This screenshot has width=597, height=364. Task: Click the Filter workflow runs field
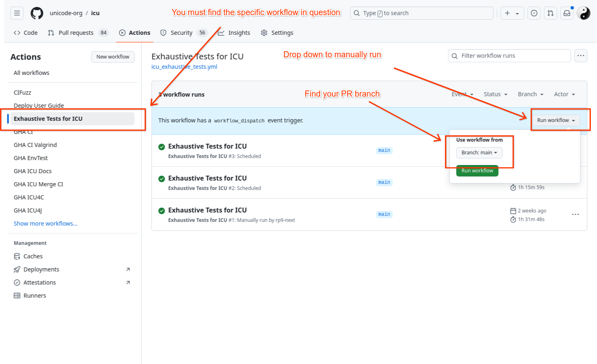[509, 56]
